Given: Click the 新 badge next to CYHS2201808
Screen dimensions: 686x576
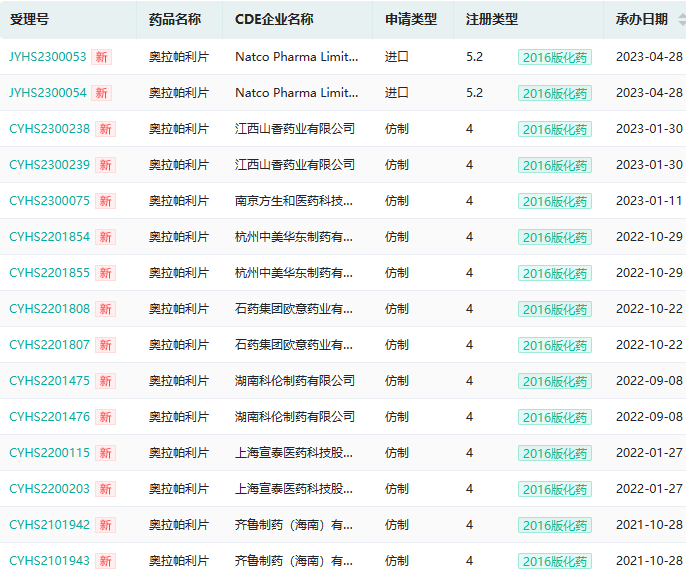Looking at the screenshot, I should point(105,309).
